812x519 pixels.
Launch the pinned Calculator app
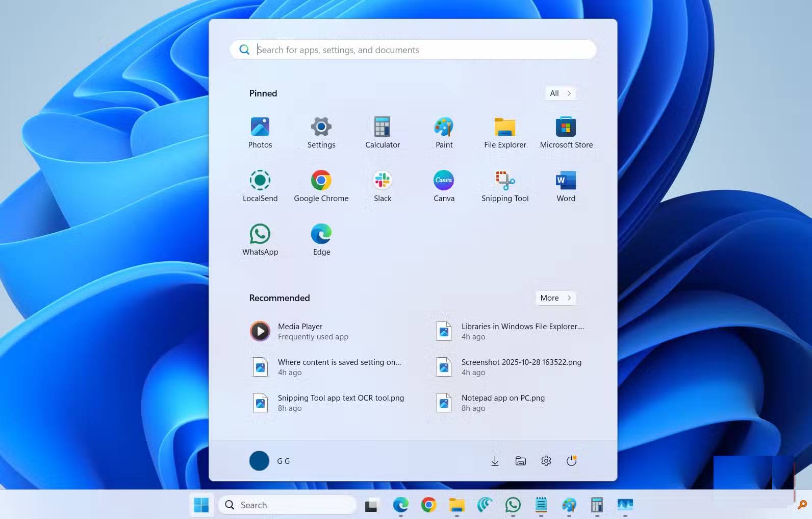pos(383,132)
